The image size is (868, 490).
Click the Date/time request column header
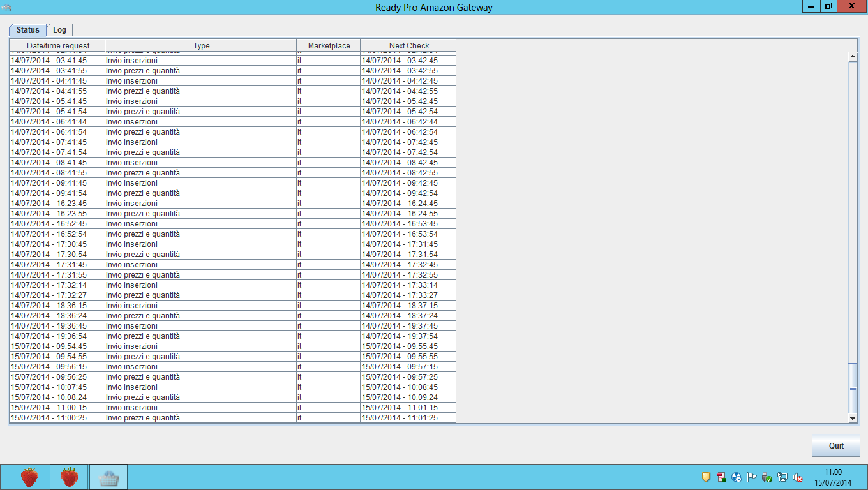[x=57, y=45]
